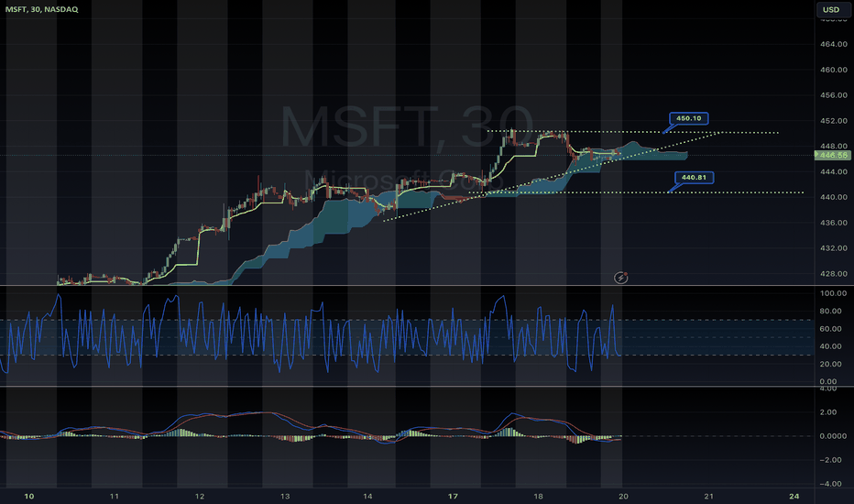The height and width of the screenshot is (504, 854).
Task: Click the 428.00 price axis label
Action: pyautogui.click(x=833, y=274)
